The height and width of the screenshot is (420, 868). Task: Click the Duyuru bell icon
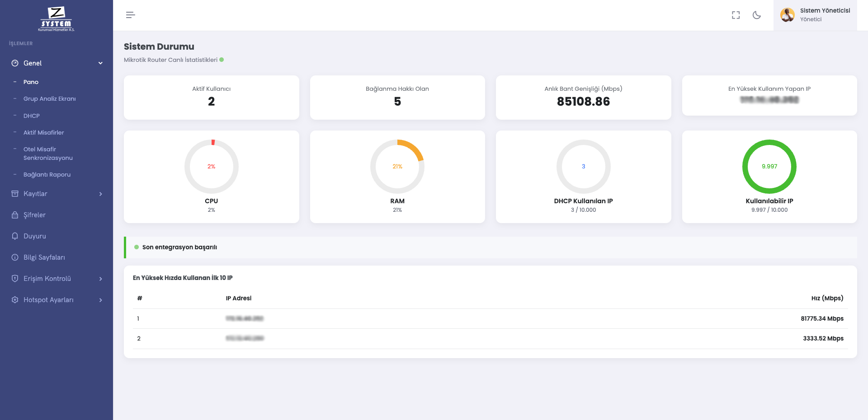pyautogui.click(x=15, y=236)
